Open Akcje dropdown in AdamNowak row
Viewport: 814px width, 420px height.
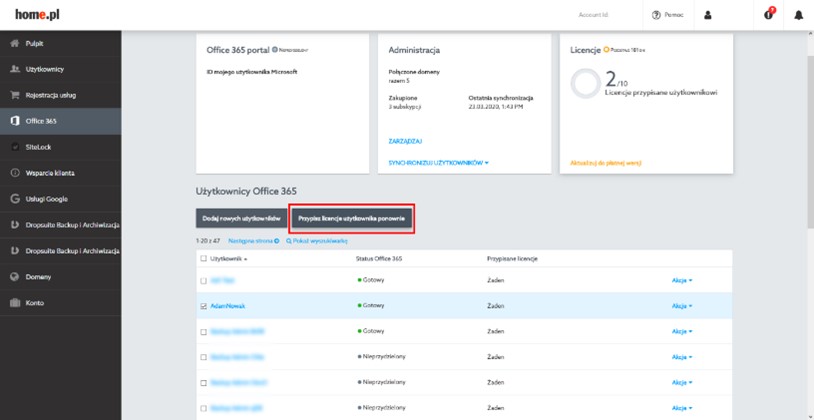coord(682,306)
